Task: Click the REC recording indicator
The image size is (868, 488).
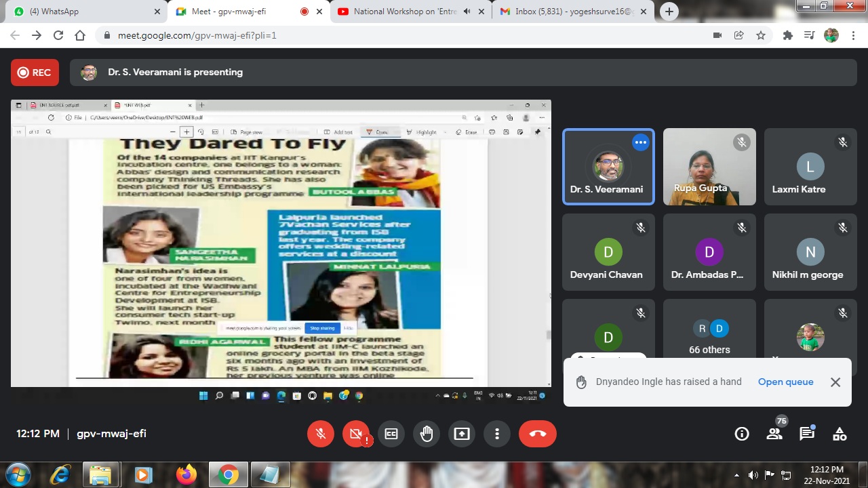Action: point(35,73)
